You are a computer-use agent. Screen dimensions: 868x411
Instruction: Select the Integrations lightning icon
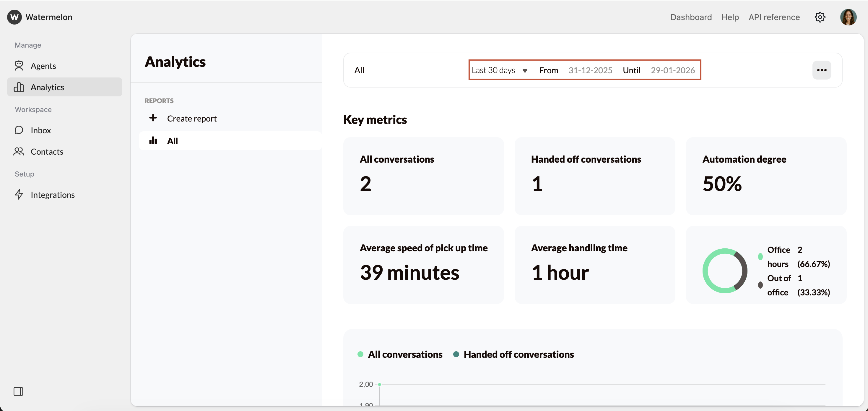19,195
